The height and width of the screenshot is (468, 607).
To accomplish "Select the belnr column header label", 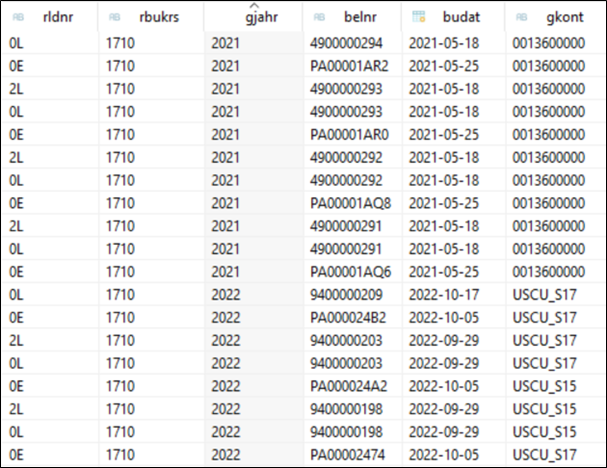I will (360, 17).
